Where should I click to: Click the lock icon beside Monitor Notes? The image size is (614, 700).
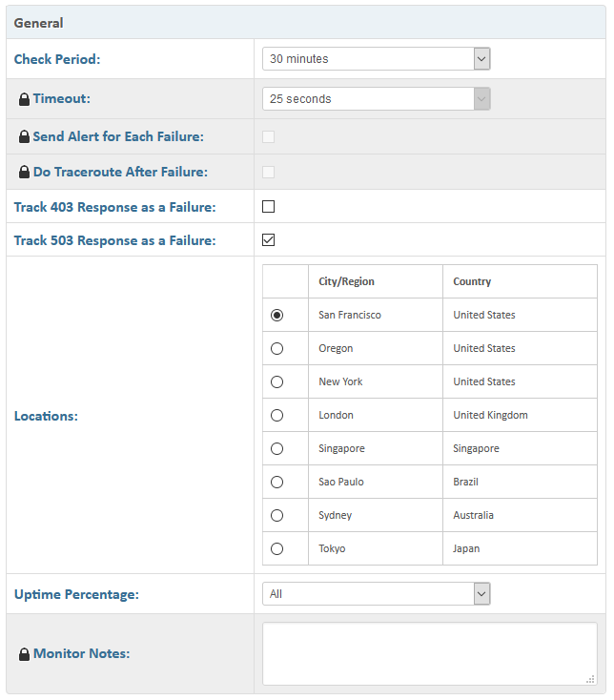pyautogui.click(x=24, y=654)
